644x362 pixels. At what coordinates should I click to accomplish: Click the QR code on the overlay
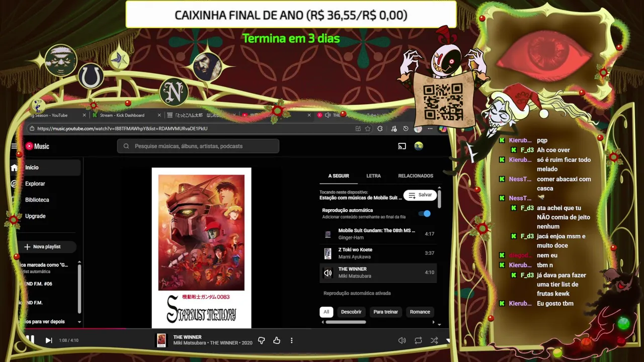(443, 102)
